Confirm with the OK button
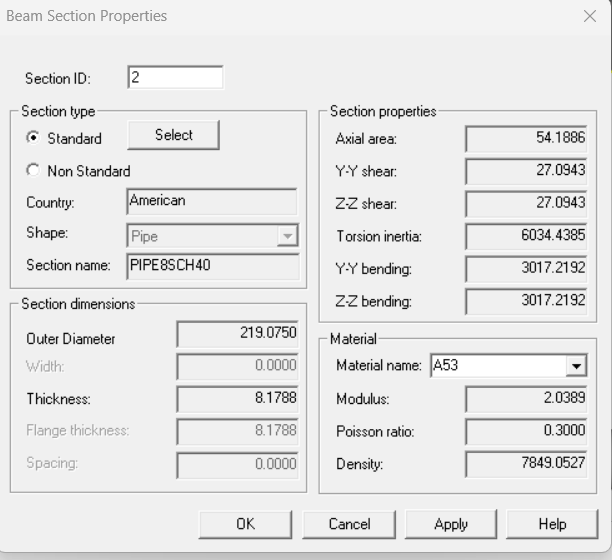 click(x=245, y=524)
